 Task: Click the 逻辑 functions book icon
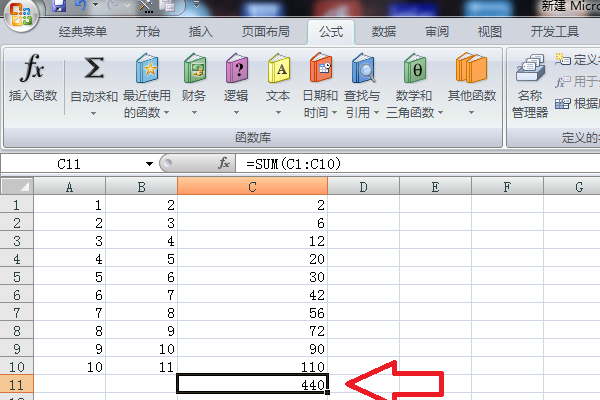(x=237, y=68)
